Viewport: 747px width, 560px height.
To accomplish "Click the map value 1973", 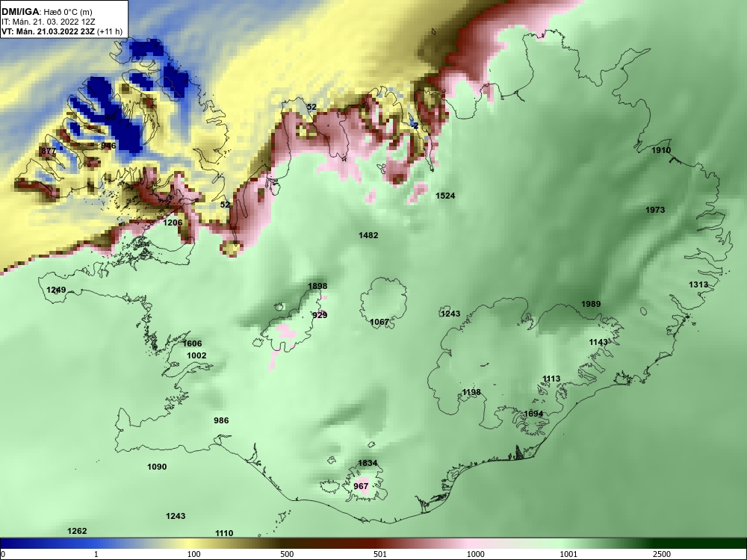I will pos(655,210).
